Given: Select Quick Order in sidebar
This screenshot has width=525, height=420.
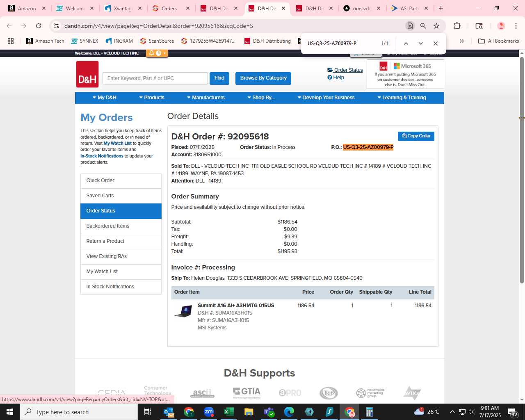Looking at the screenshot, I should [x=121, y=181].
